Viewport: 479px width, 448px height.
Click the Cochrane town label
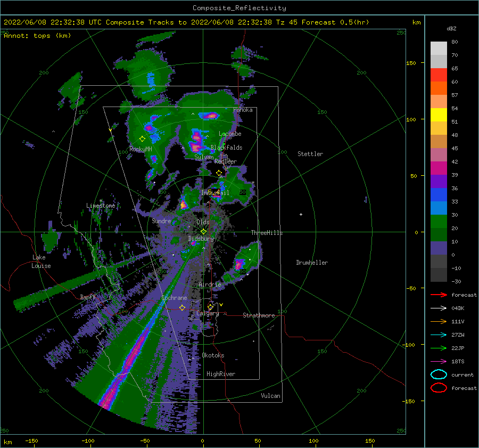(x=174, y=298)
